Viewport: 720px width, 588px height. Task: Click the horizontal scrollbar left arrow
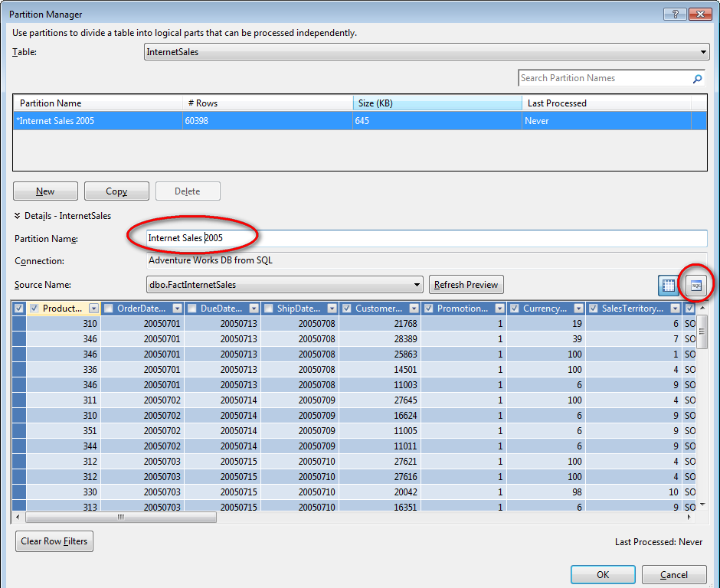click(18, 518)
